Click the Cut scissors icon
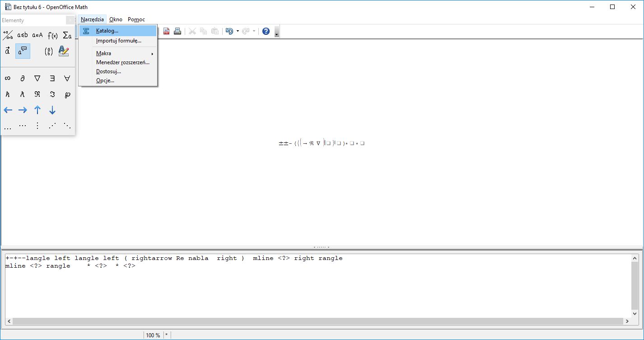Image resolution: width=644 pixels, height=340 pixels. tap(192, 31)
